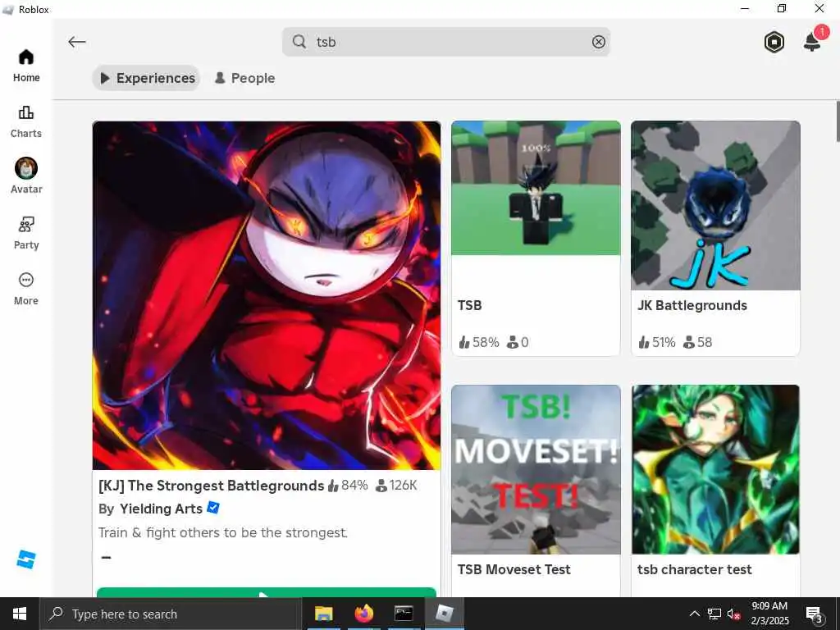This screenshot has height=630, width=840.
Task: Click the 58 players count on JK Battlegrounds
Action: tap(698, 342)
